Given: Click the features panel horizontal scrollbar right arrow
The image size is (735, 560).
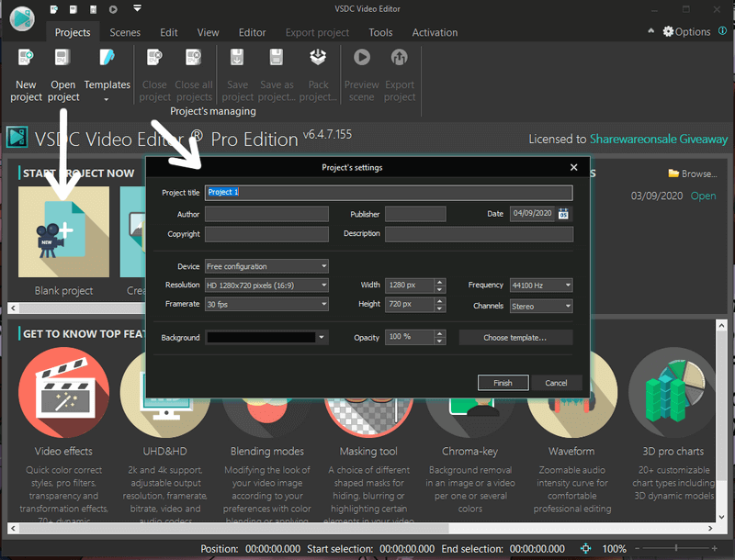Looking at the screenshot, I should pos(710,528).
